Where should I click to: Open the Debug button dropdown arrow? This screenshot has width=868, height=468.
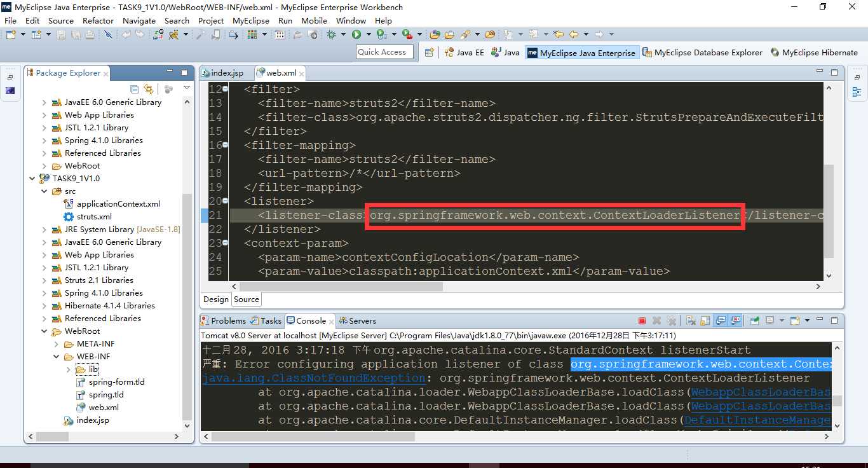tap(343, 34)
